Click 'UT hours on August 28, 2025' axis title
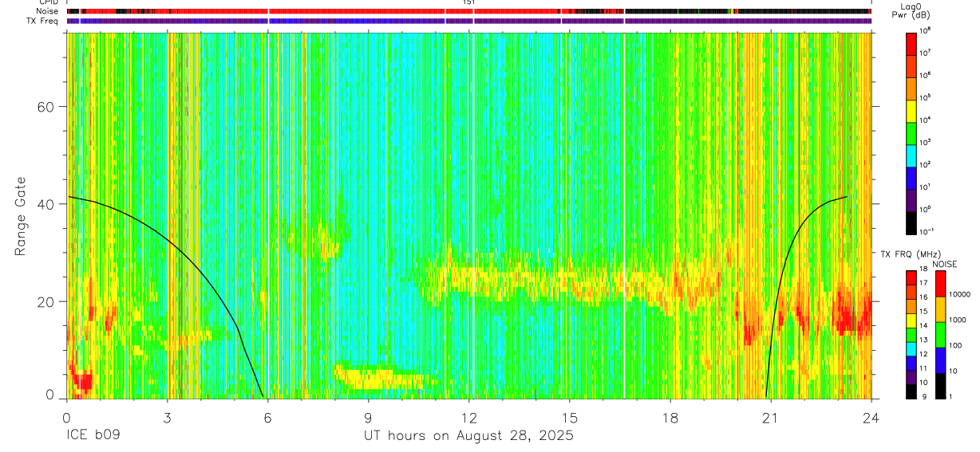 (468, 436)
